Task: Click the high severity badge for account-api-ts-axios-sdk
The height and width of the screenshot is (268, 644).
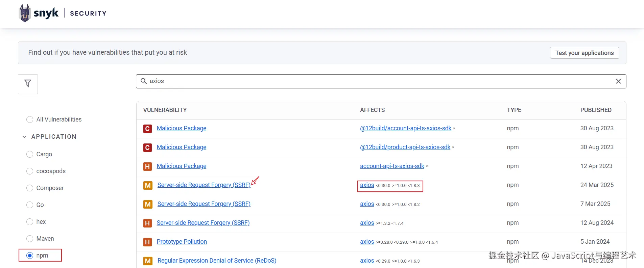Action: 147,166
